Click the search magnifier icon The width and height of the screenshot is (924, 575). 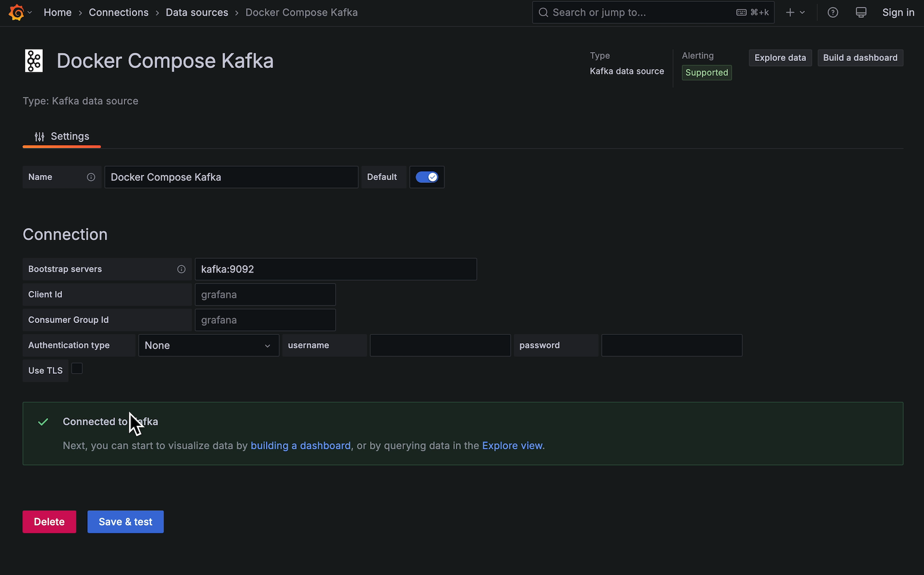click(543, 12)
